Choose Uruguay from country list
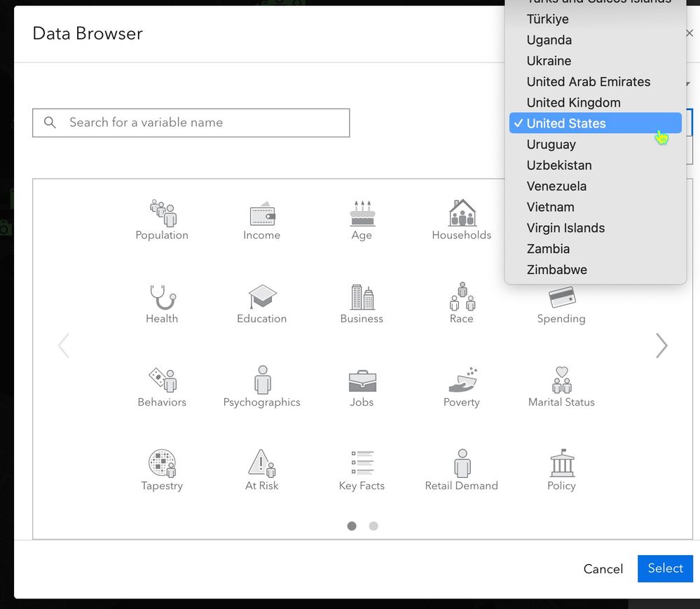This screenshot has width=700, height=609. point(595,144)
